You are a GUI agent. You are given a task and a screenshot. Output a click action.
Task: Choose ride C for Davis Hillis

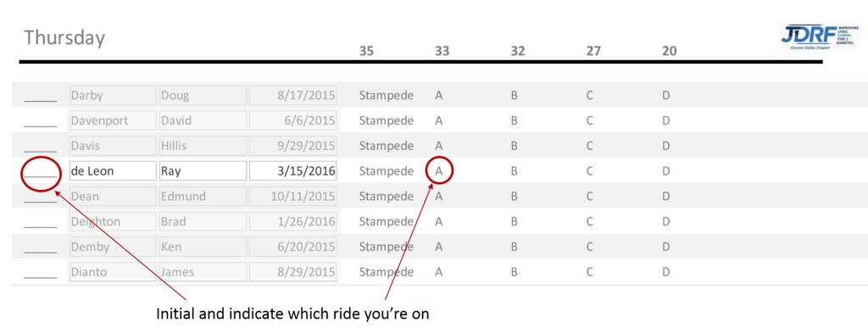[590, 146]
